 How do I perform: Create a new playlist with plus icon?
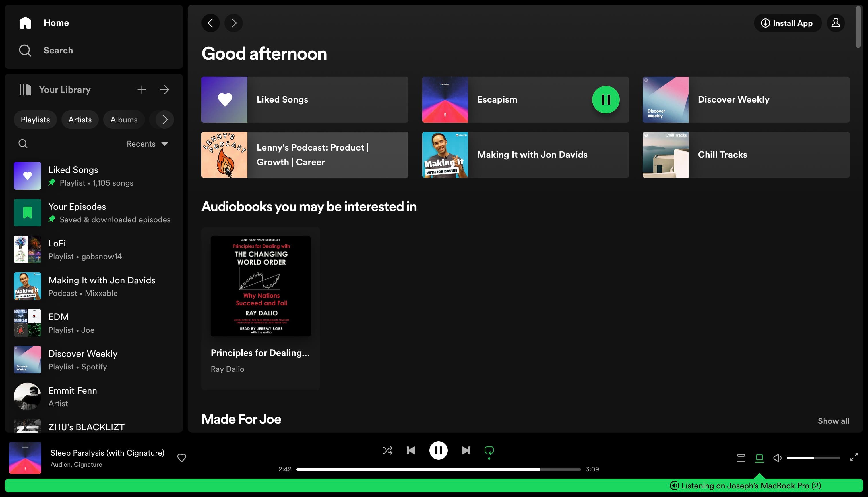click(142, 90)
